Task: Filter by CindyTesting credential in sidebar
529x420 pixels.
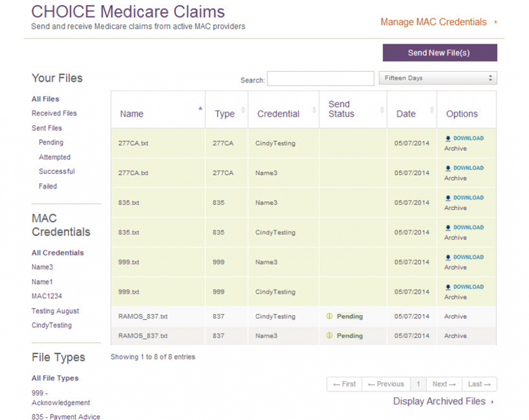Action: [51, 325]
